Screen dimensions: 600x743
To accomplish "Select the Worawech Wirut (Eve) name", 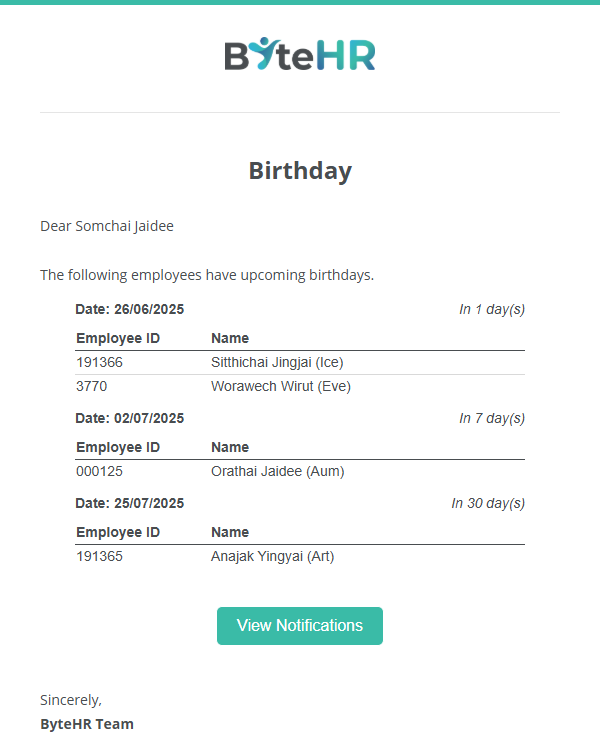I will 281,386.
